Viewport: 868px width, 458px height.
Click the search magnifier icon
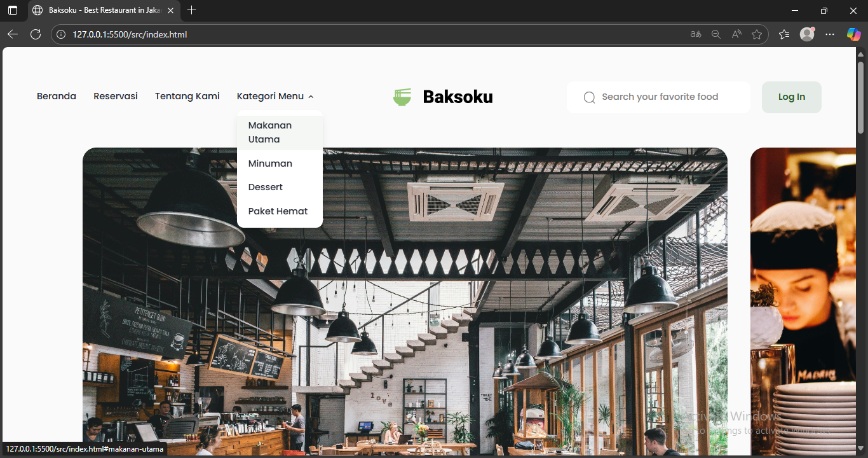(589, 97)
